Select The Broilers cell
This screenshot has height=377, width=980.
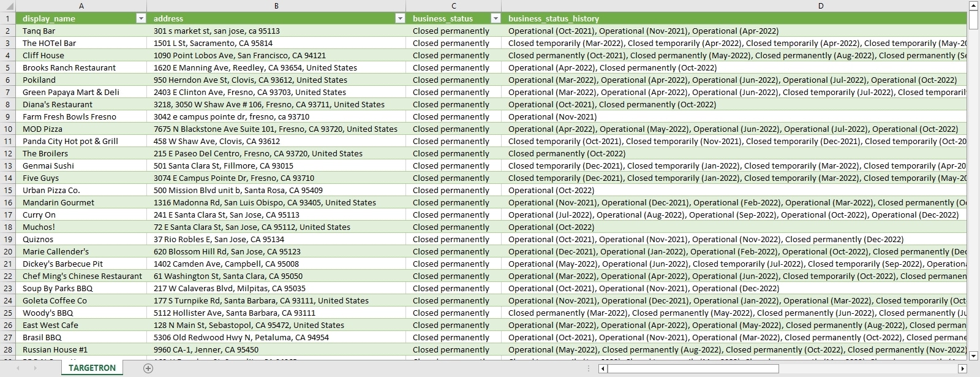click(x=81, y=153)
